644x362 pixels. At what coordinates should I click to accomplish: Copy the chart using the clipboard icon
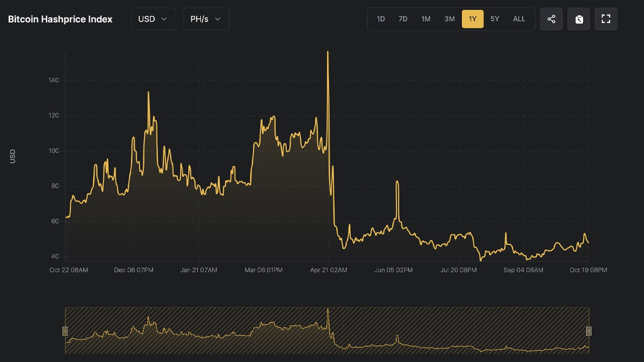tap(578, 19)
